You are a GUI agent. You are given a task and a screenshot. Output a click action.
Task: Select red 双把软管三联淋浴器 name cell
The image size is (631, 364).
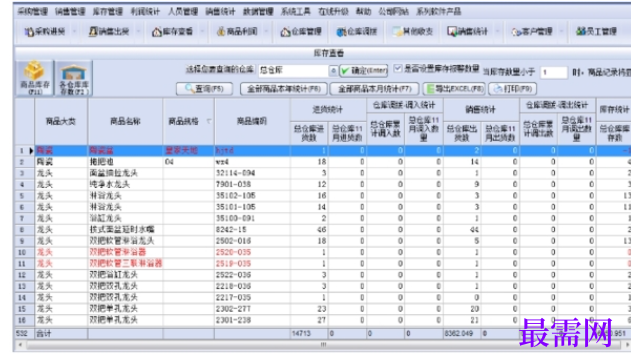(125, 263)
